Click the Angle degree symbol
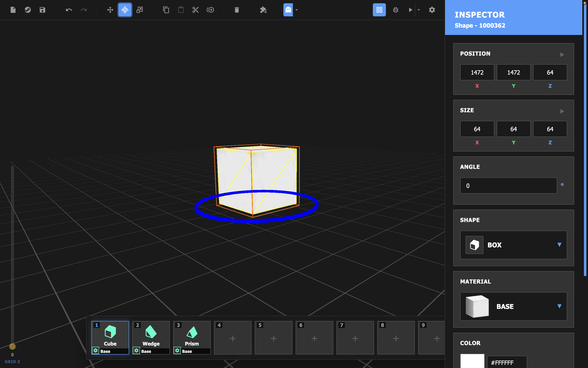This screenshot has height=368, width=588. pos(562,184)
